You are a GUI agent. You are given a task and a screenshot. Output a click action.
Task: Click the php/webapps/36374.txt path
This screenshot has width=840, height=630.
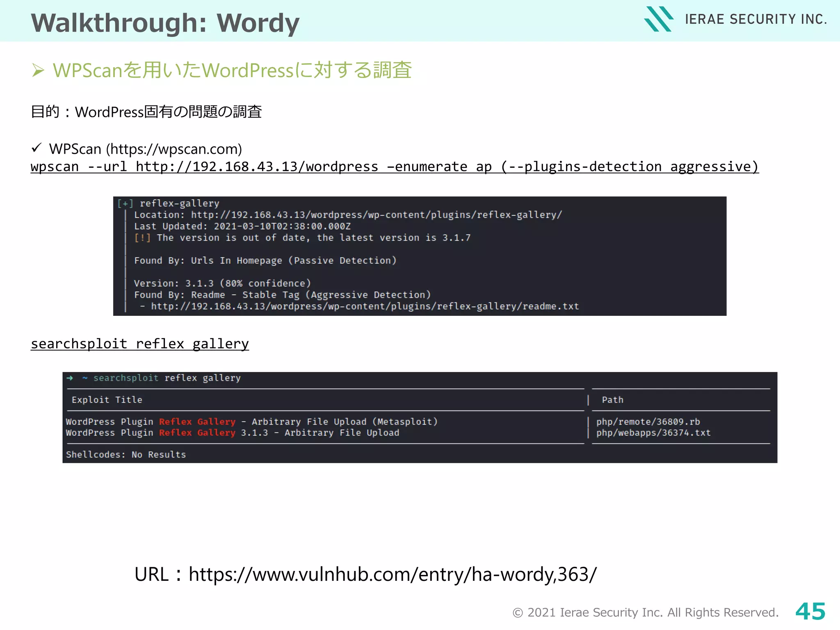[x=653, y=433]
